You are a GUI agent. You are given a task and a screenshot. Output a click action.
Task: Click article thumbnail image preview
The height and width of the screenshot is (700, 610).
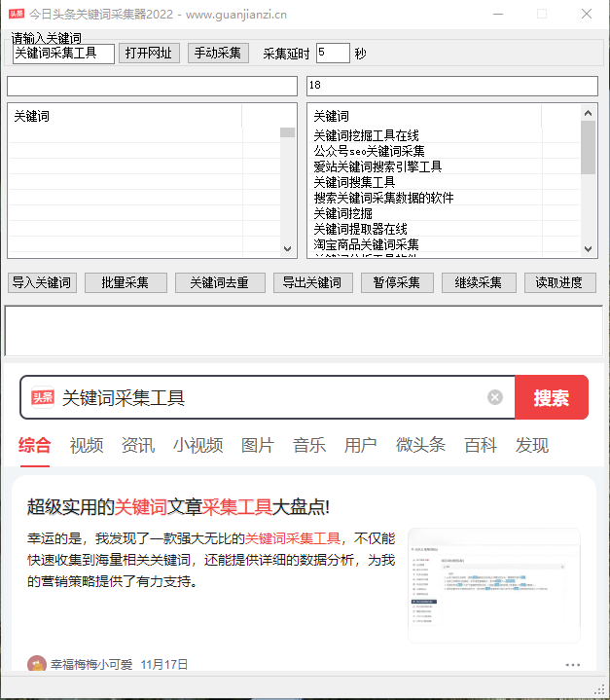[x=494, y=585]
